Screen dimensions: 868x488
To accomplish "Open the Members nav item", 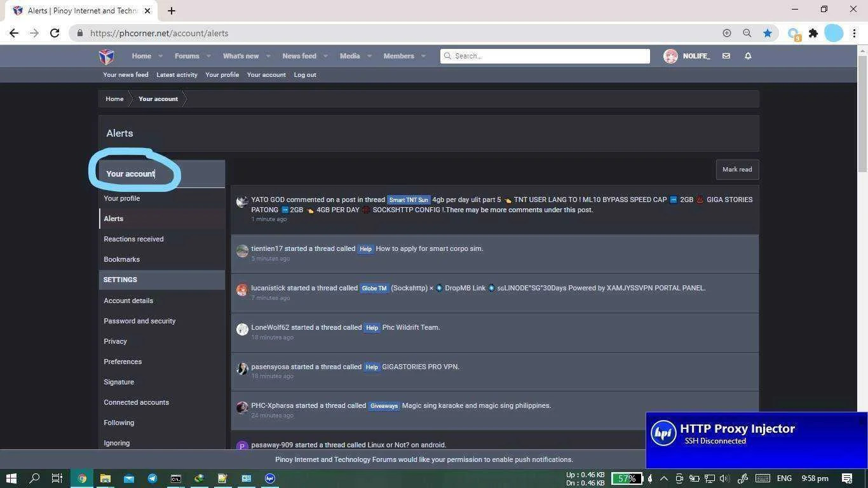I will 398,56.
